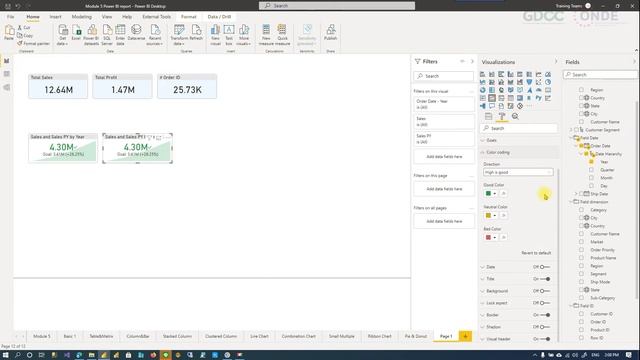Click the Sales PY filter card
This screenshot has width=640, height=360.
click(444, 139)
